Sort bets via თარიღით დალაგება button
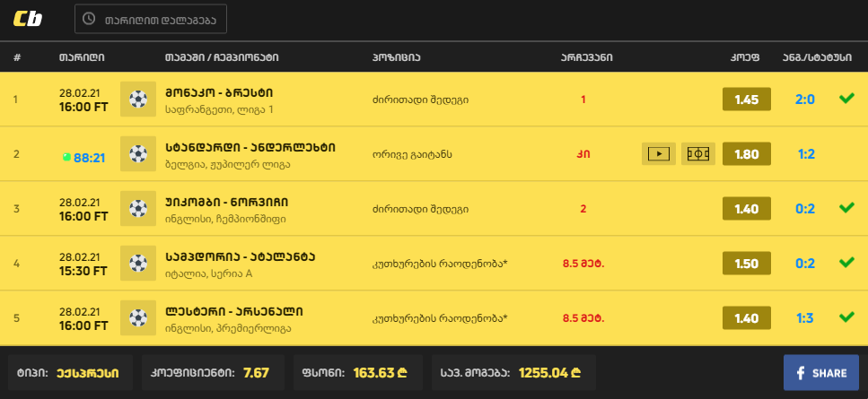868x399 pixels. 151,19
